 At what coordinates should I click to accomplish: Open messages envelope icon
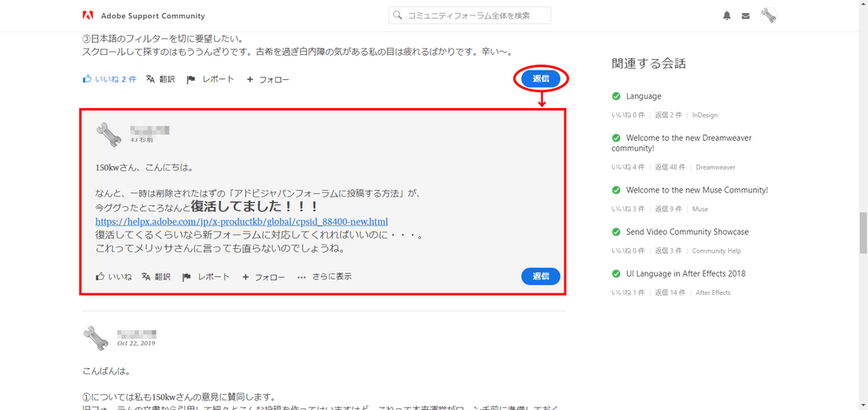pyautogui.click(x=745, y=16)
